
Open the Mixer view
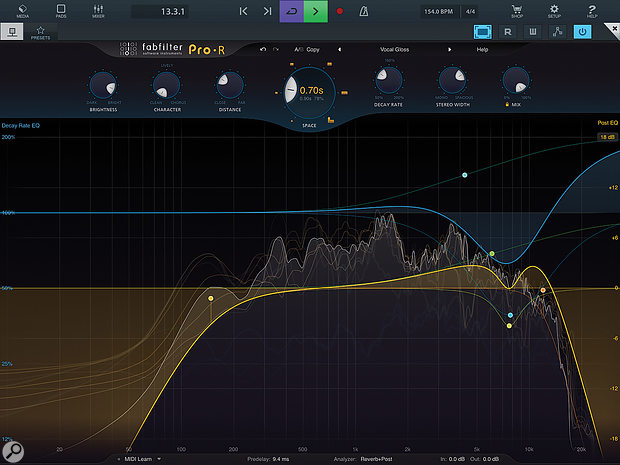98,11
